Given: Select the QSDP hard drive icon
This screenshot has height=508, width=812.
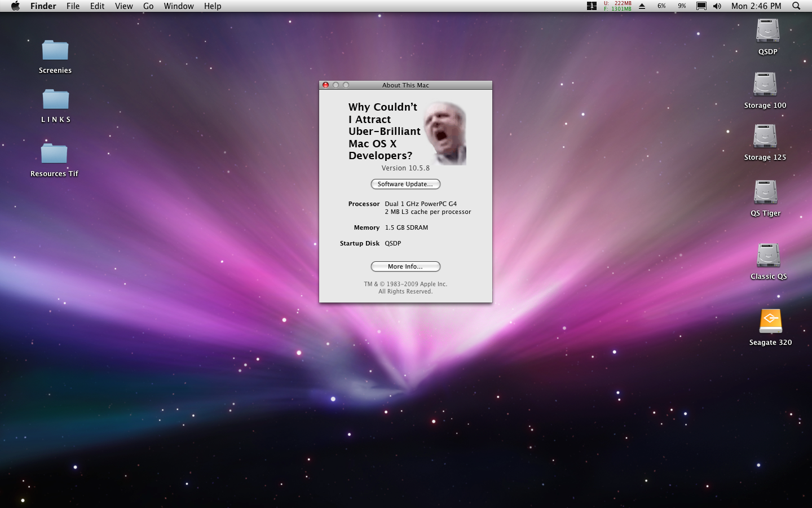Looking at the screenshot, I should click(767, 31).
